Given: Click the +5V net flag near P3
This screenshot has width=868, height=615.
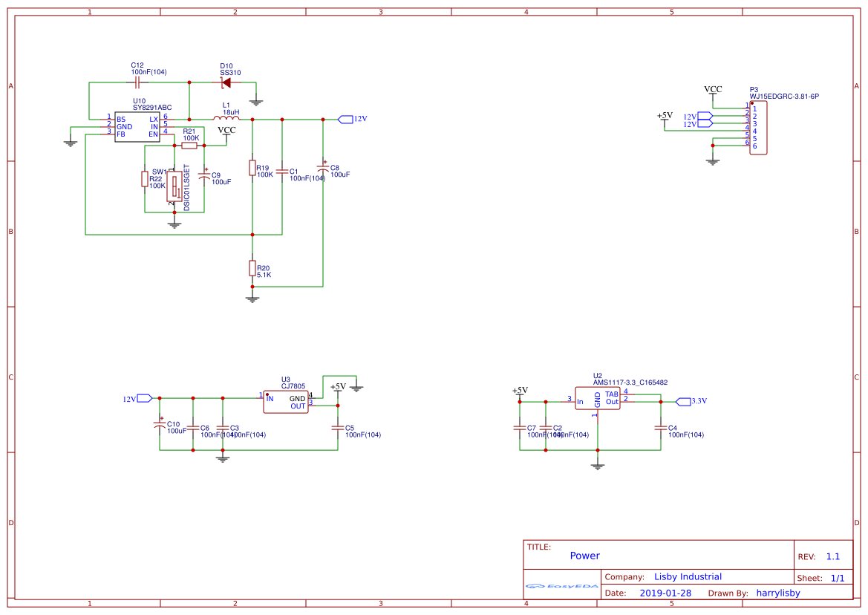Looking at the screenshot, I should tap(663, 117).
